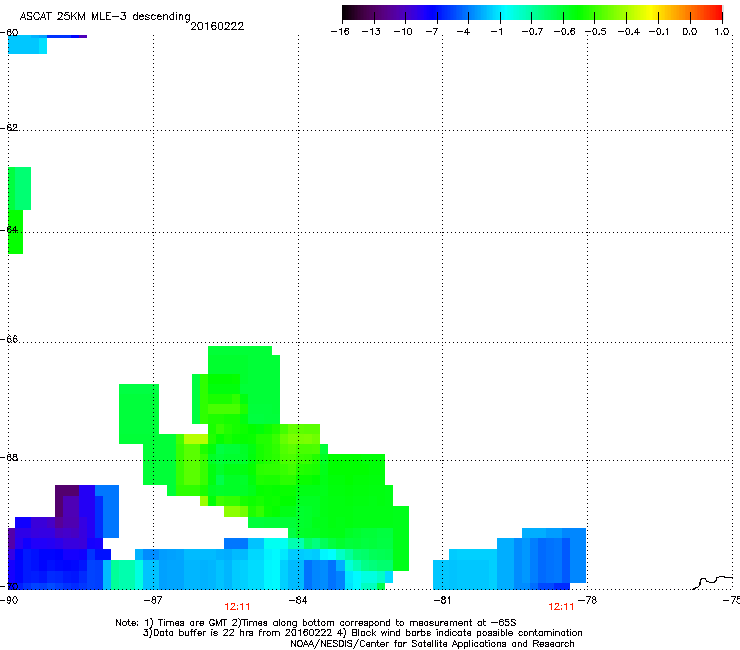
Task: Click the note line 'Data buffer is 22 hrs'
Action: 362,633
